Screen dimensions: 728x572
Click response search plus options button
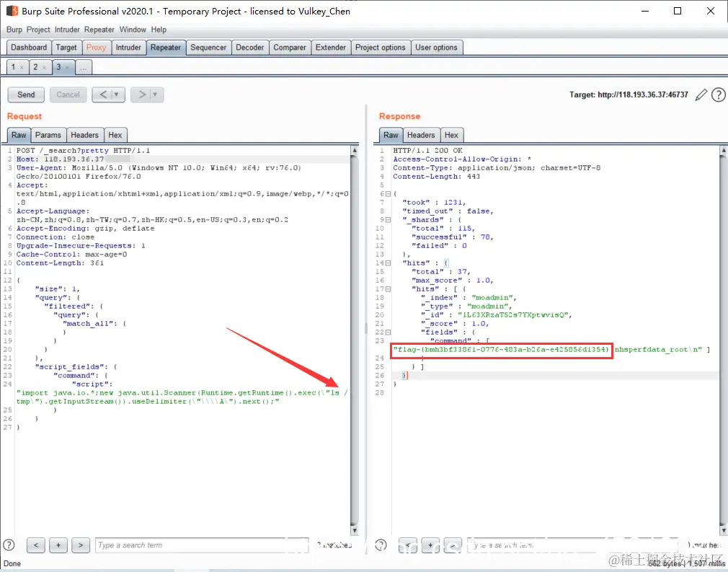430,545
